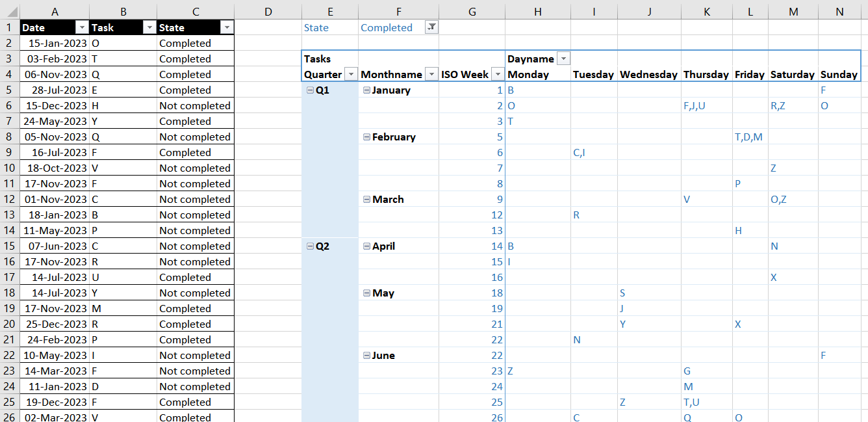This screenshot has height=422, width=868.
Task: Click the Tuesday column label
Action: click(x=593, y=74)
